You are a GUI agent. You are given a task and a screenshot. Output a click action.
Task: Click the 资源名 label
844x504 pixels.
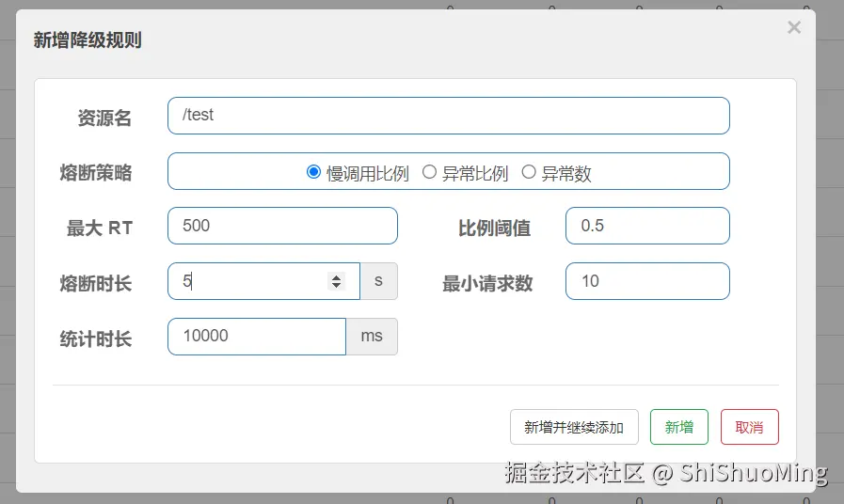pyautogui.click(x=104, y=118)
